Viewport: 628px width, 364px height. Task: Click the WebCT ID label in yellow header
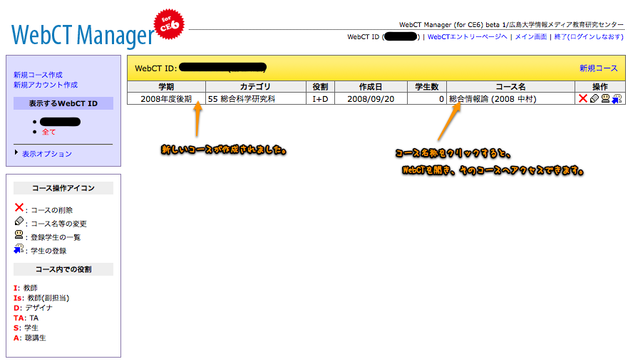click(x=156, y=68)
